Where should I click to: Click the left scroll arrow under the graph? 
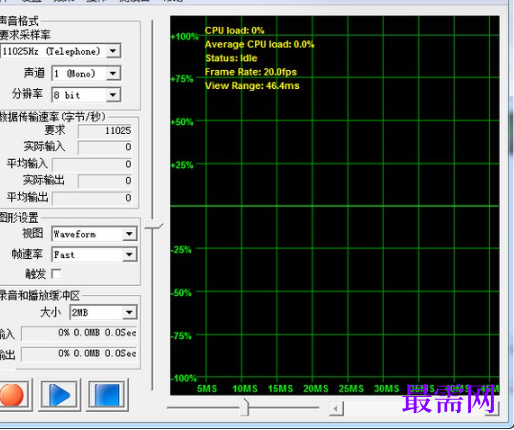click(x=336, y=408)
